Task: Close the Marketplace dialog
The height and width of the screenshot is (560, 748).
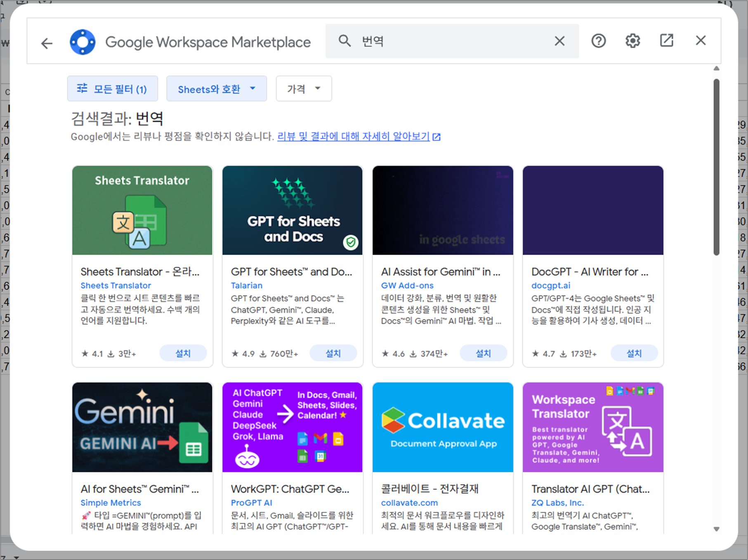Action: tap(701, 40)
